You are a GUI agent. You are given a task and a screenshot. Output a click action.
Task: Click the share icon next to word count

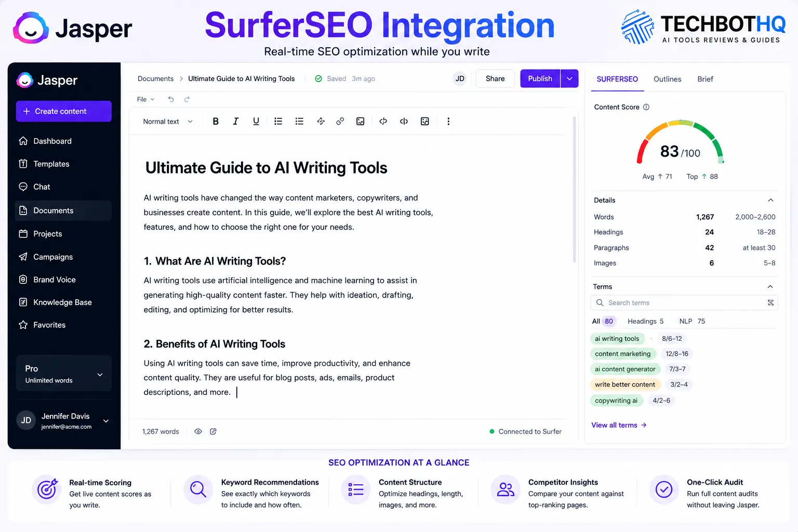pos(213,431)
